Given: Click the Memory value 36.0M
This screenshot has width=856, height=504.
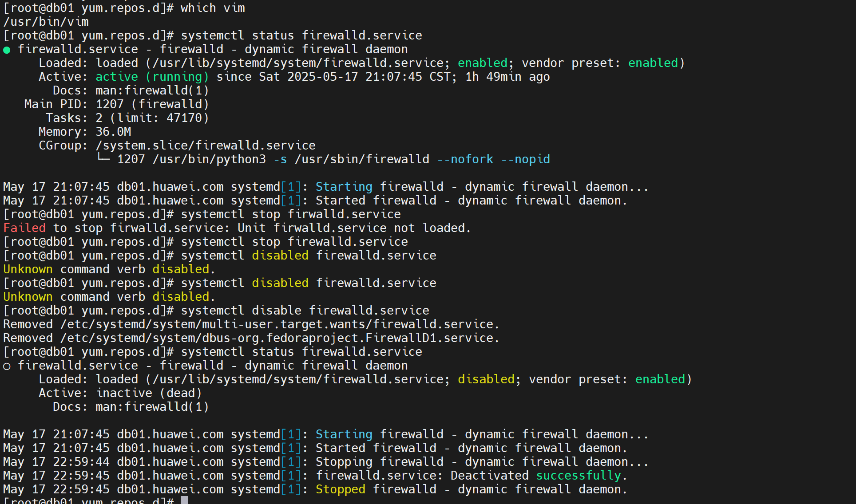Looking at the screenshot, I should coord(113,132).
